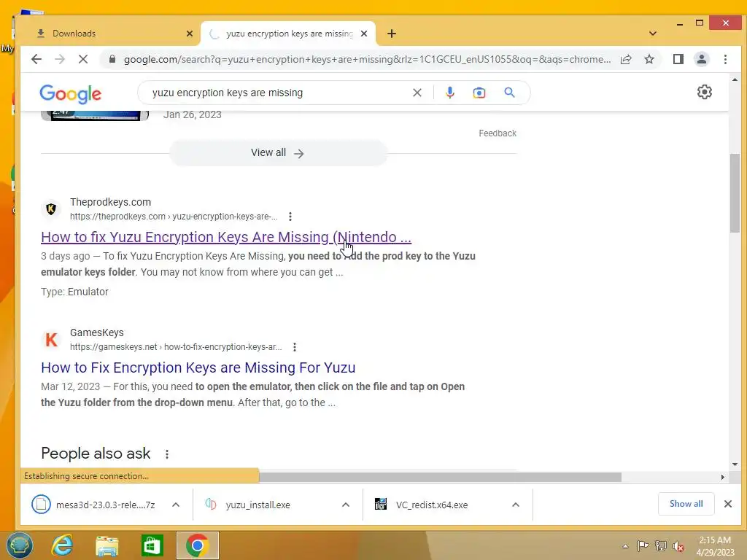Open the tab search dropdown chevron
This screenshot has height=560, width=747.
click(653, 34)
